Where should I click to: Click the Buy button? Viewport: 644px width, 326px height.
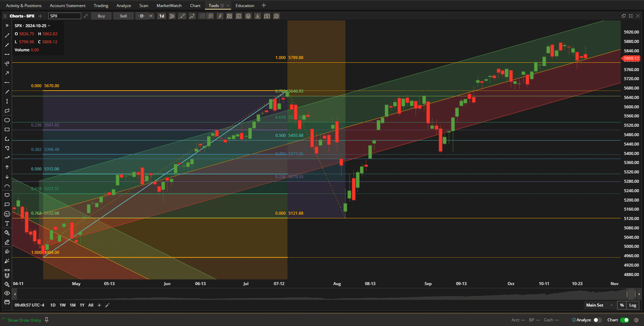(x=101, y=16)
